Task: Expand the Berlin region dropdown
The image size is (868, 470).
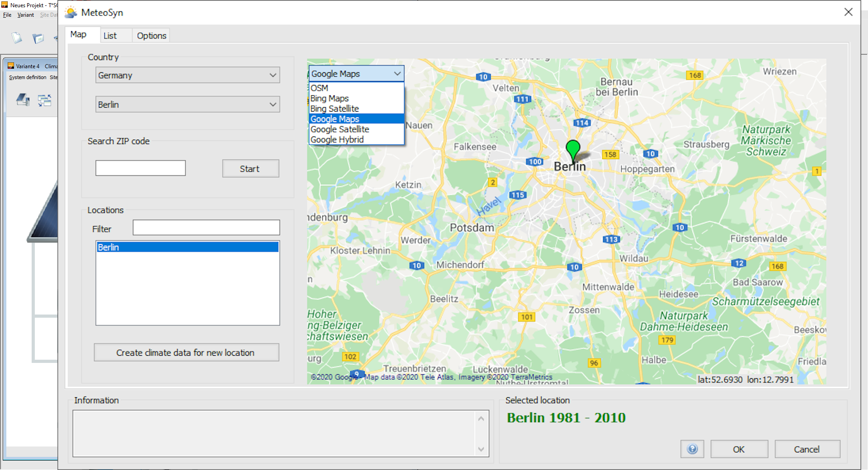Action: coord(188,104)
